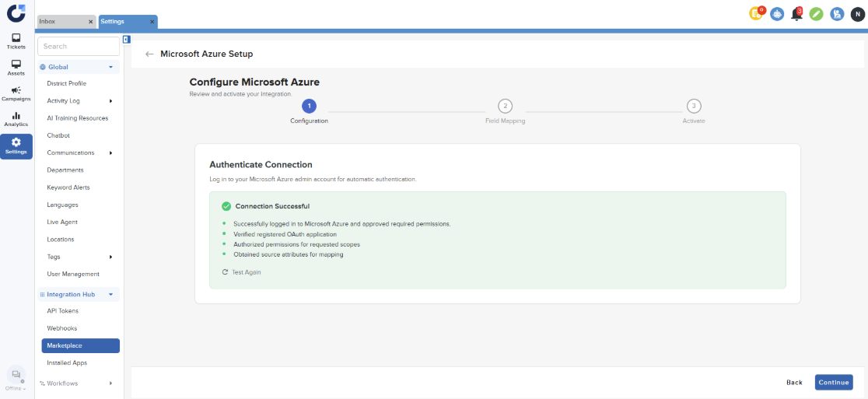Screen dimensions: 868x399
Task: Jump to step 2 Field Mapping
Action: [505, 107]
